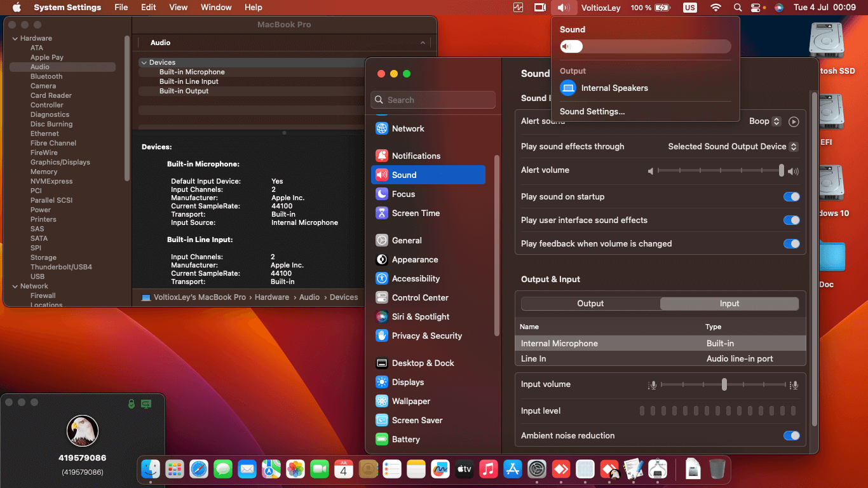Open Control Center from menu bar
The height and width of the screenshot is (488, 868).
pos(756,8)
